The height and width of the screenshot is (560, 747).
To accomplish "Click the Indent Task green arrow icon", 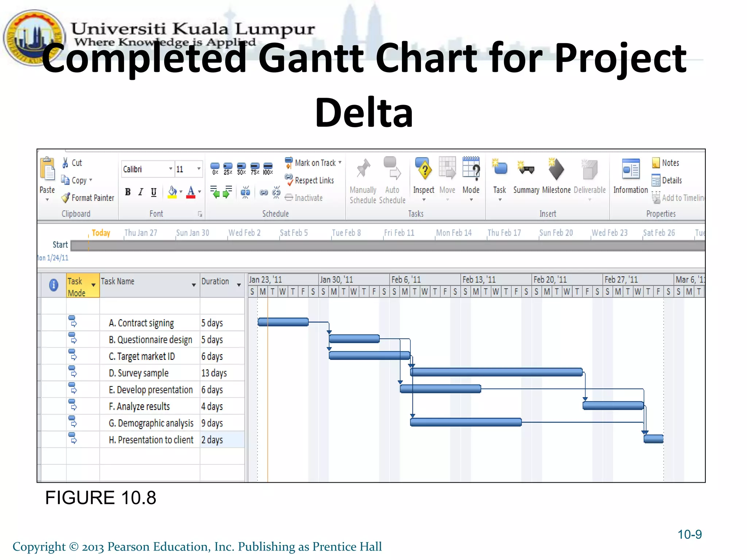I will click(x=228, y=192).
